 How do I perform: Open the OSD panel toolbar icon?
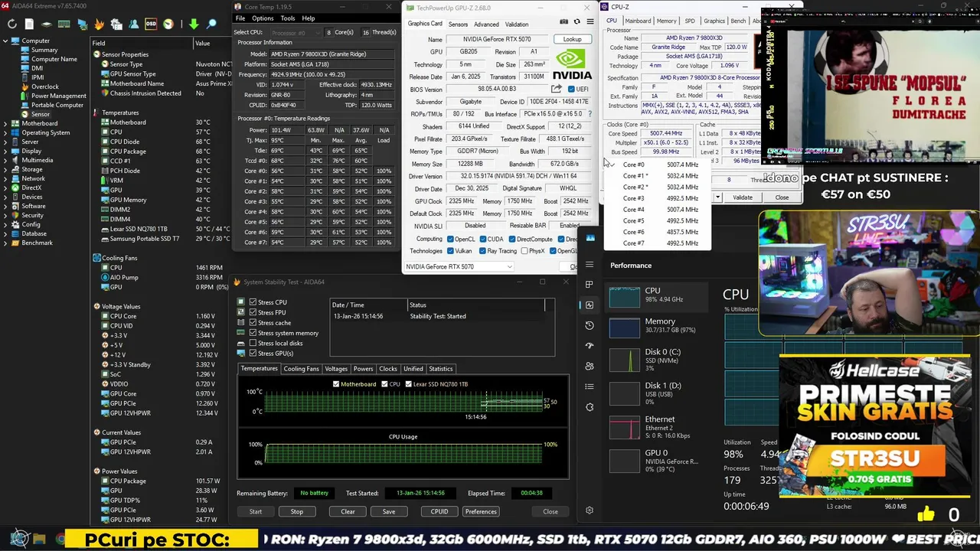pos(151,24)
